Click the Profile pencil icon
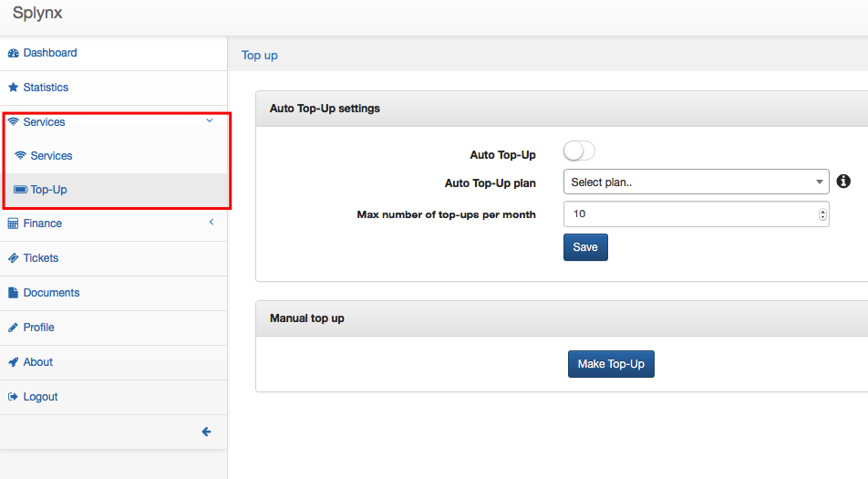868x479 pixels. tap(13, 328)
